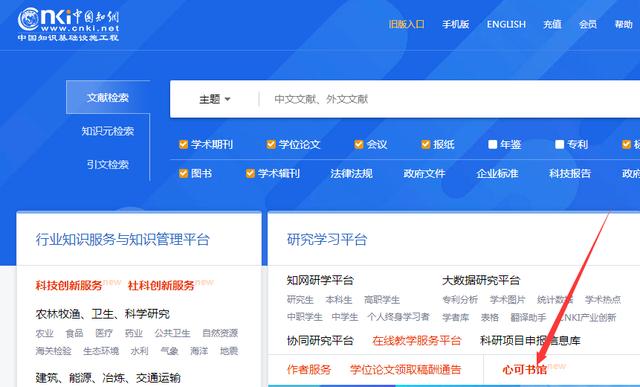Open the 表格 link
The height and width of the screenshot is (387, 640).
coord(490,317)
